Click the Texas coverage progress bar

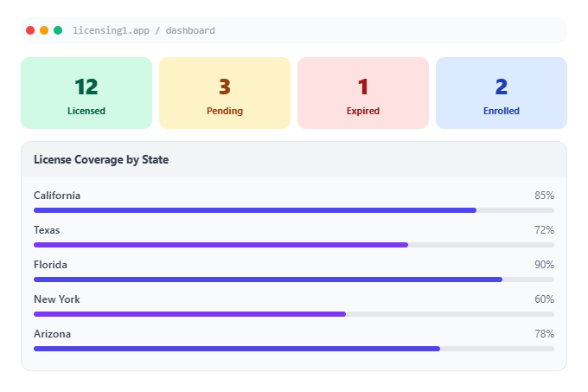pos(294,245)
